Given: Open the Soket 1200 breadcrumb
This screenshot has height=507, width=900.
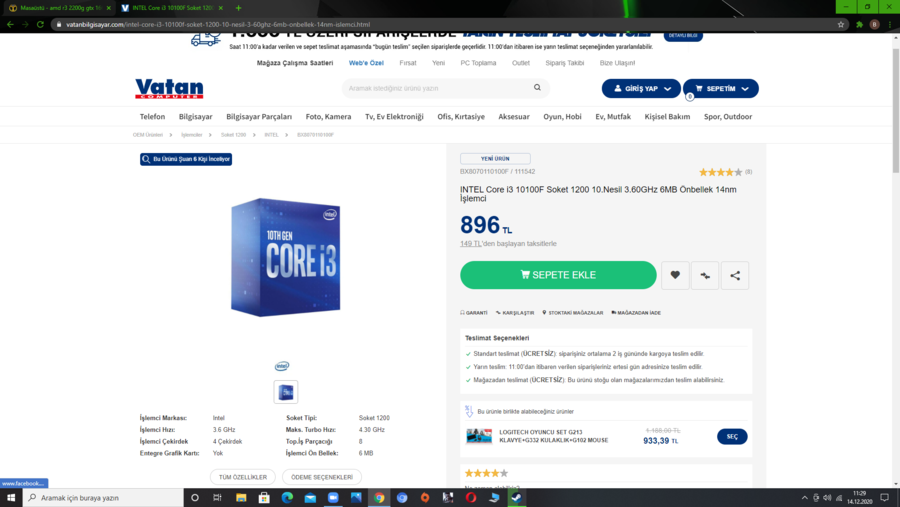Looking at the screenshot, I should coord(233,135).
